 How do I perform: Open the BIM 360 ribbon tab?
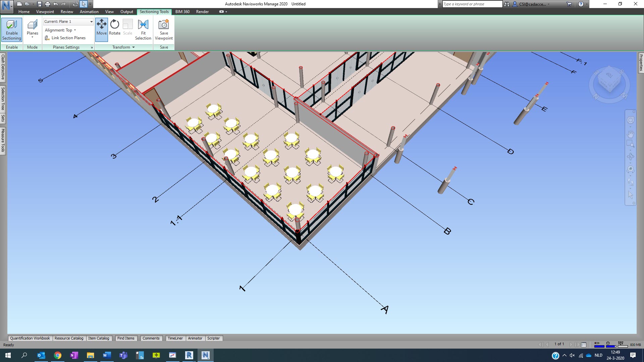click(x=182, y=12)
